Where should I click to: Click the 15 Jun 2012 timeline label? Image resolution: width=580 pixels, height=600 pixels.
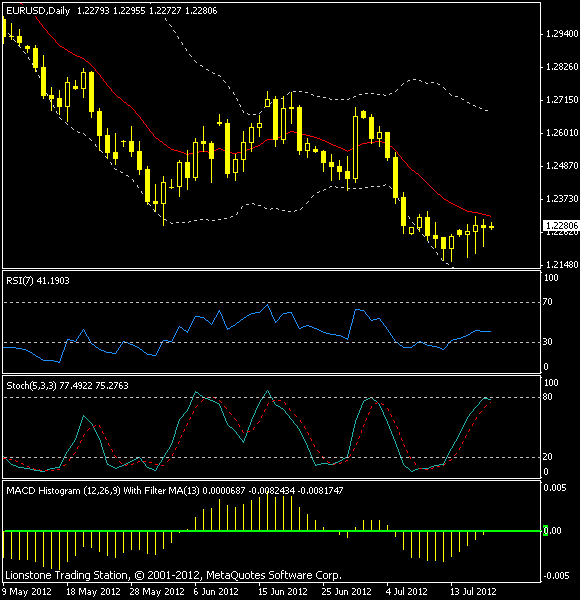click(283, 592)
